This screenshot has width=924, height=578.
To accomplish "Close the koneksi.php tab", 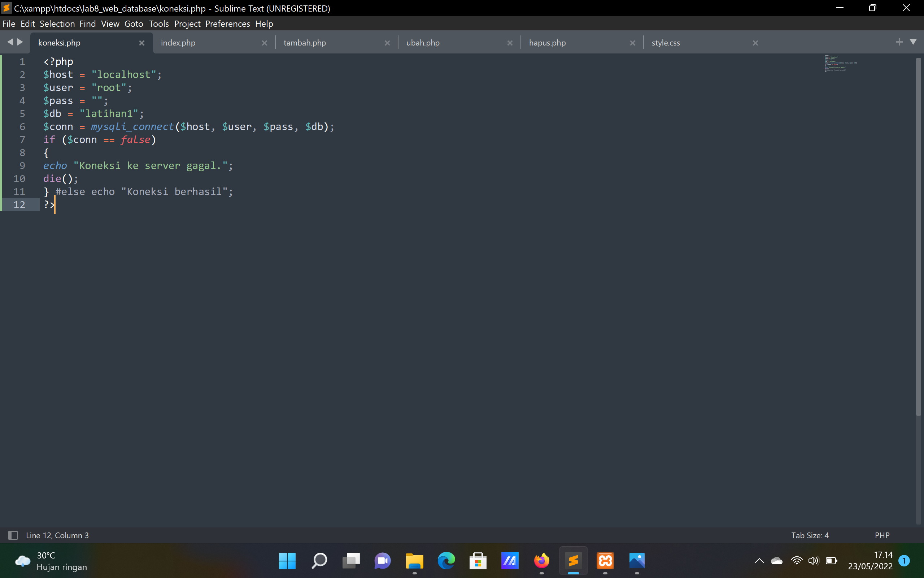I will (141, 43).
